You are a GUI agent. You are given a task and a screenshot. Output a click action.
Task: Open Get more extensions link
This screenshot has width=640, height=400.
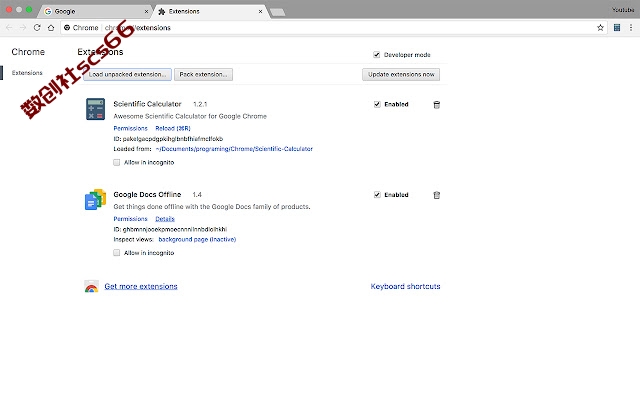click(x=141, y=286)
